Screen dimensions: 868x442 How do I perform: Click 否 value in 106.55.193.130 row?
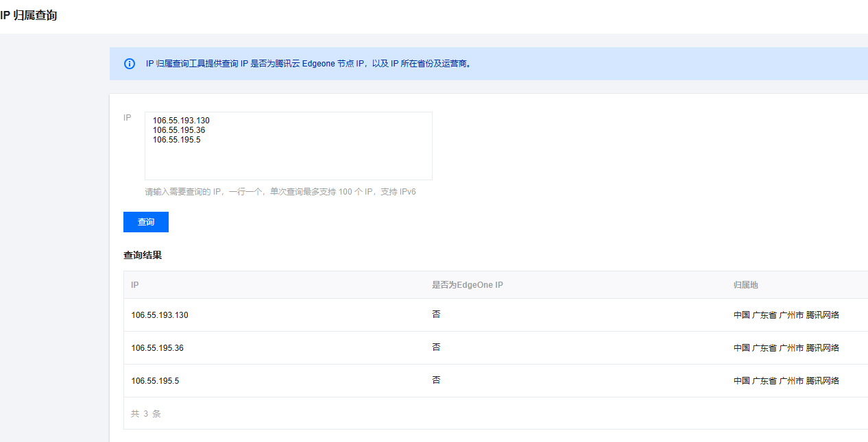436,315
